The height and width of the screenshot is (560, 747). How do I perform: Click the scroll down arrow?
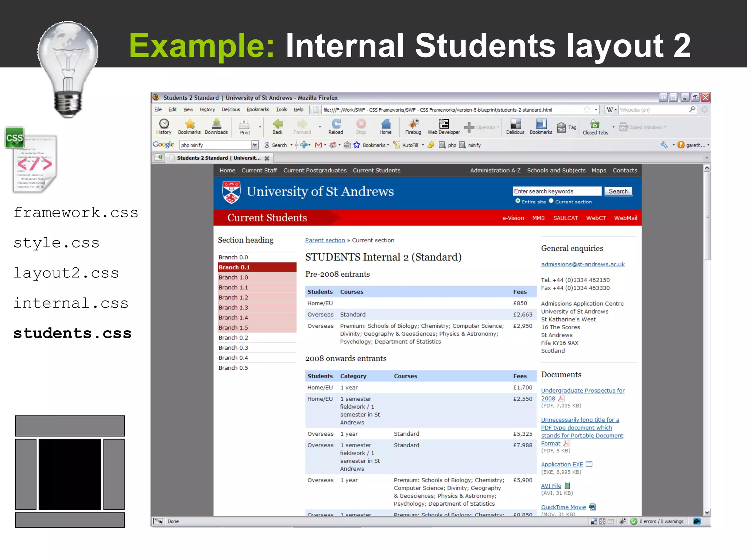tap(707, 512)
